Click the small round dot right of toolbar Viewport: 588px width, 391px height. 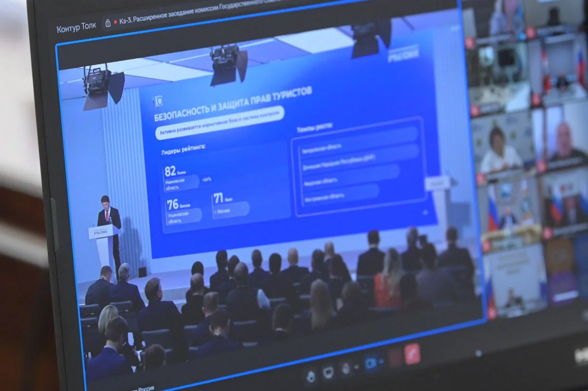click(x=479, y=353)
